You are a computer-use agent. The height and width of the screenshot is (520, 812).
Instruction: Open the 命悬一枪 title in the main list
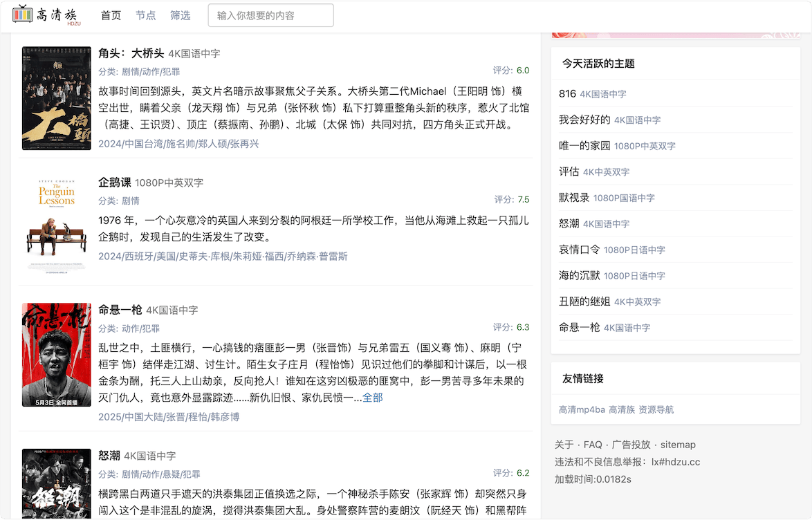click(x=120, y=310)
